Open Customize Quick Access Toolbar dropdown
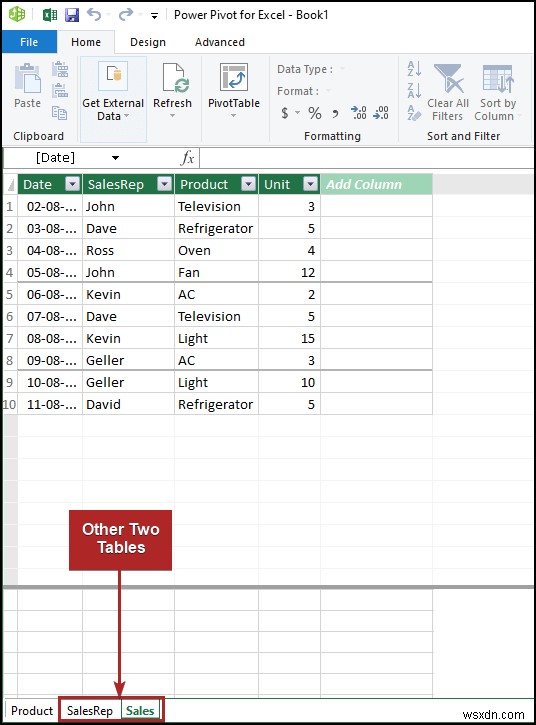 coord(154,16)
